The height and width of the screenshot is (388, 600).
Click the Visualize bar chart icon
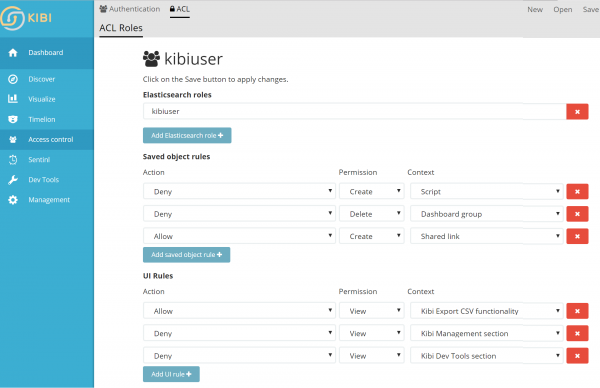(x=13, y=99)
